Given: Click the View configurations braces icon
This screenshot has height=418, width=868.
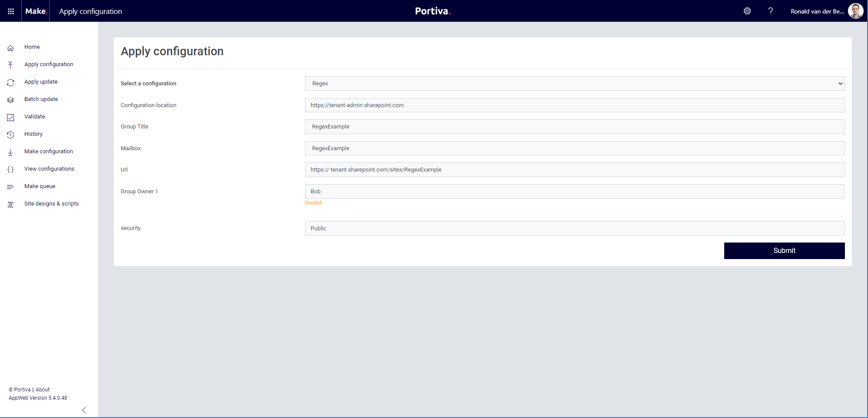Looking at the screenshot, I should (10, 170).
